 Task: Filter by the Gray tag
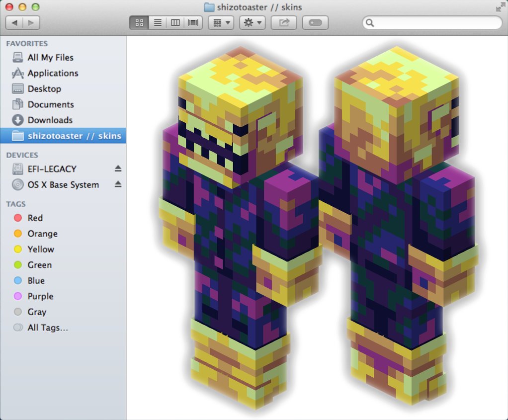pos(63,312)
